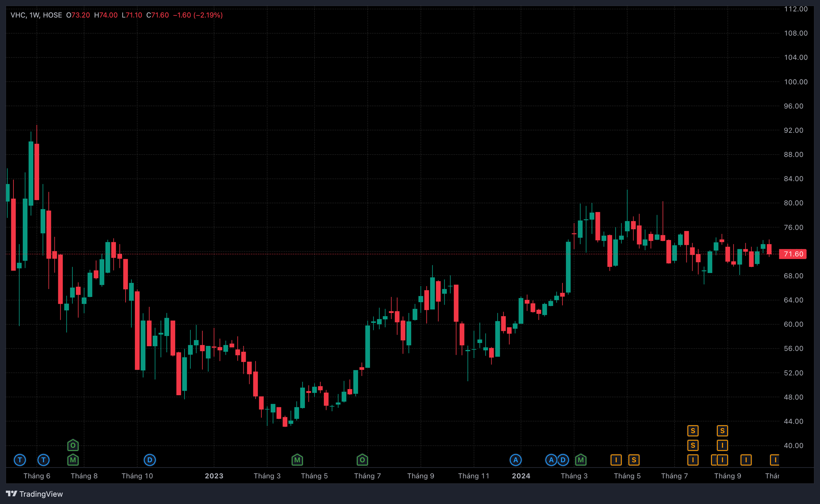Click the 64.00 price axis label
The width and height of the screenshot is (820, 504).
[794, 300]
